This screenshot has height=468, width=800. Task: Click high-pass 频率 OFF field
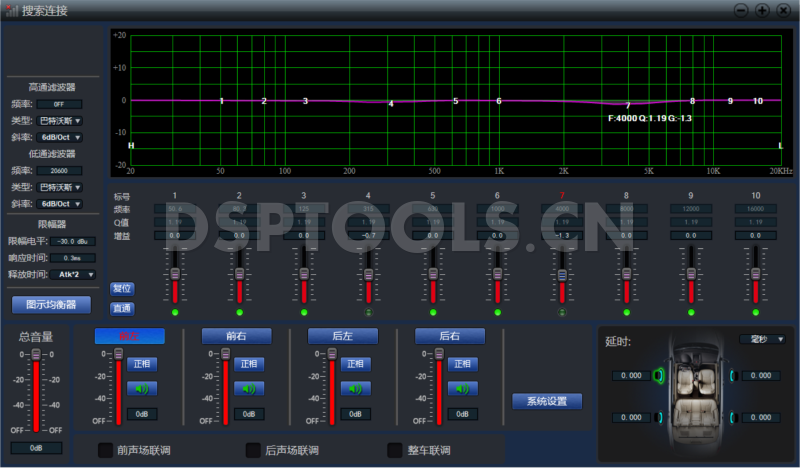tap(59, 104)
